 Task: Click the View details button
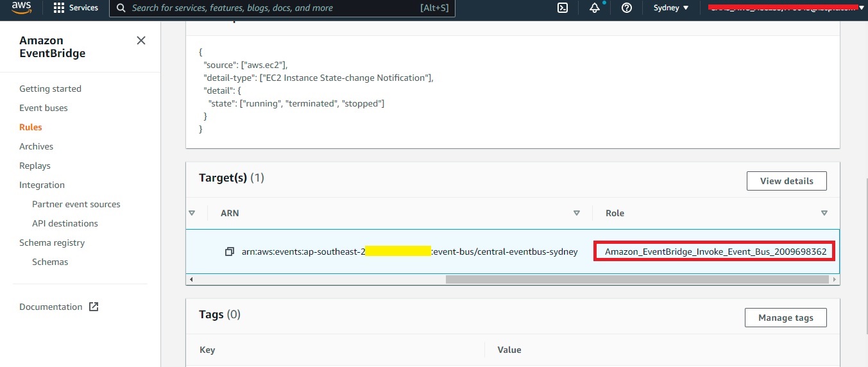coord(787,181)
